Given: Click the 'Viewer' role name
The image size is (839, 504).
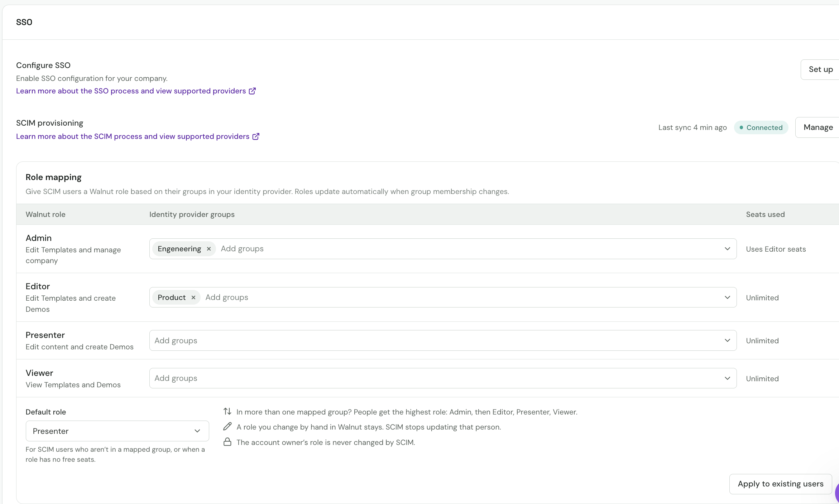Looking at the screenshot, I should point(39,373).
